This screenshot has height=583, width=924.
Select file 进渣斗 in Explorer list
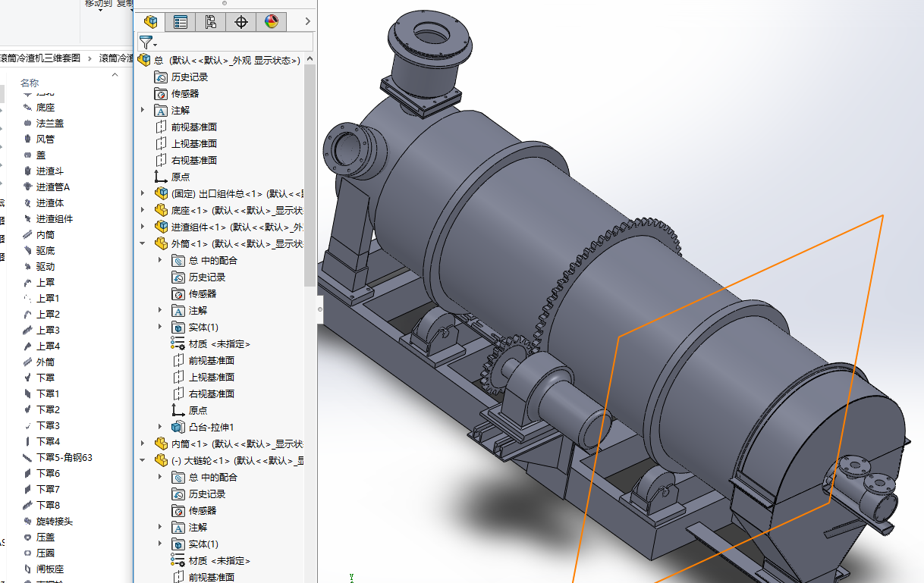pos(50,171)
